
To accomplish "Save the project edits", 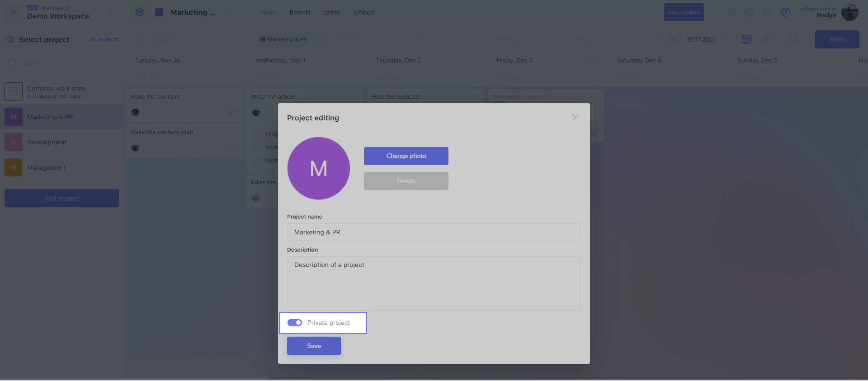I will (314, 346).
